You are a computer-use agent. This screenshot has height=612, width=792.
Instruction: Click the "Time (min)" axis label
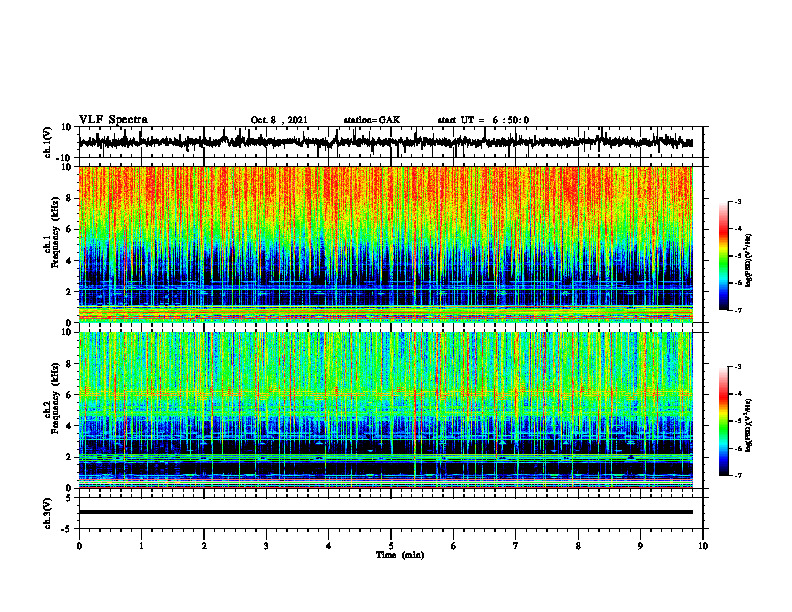(400, 555)
